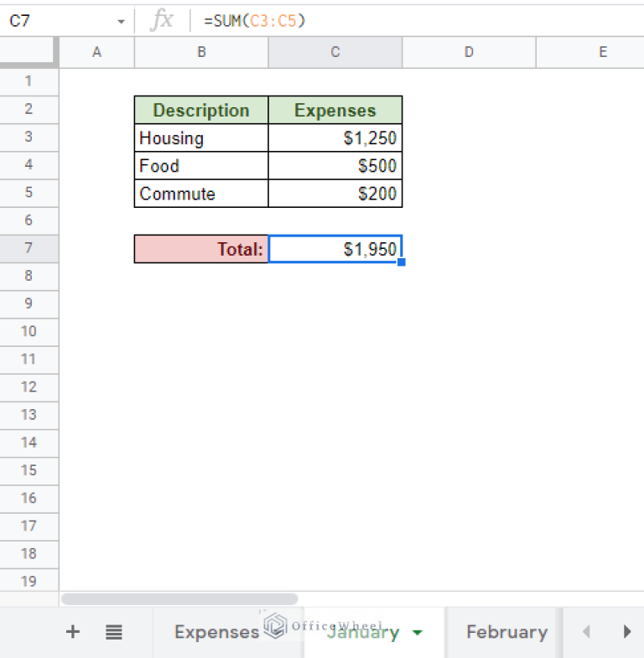The image size is (644, 658).
Task: Select the Total: label cell
Action: click(x=201, y=249)
